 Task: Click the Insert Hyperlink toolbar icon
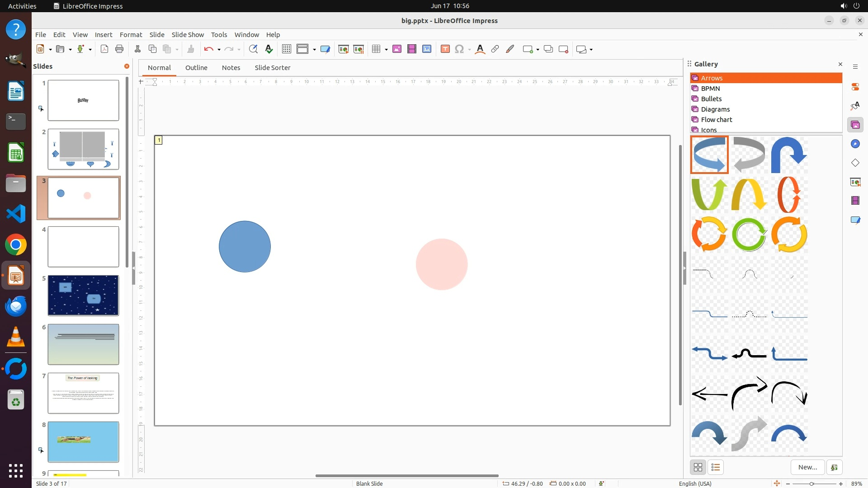[x=495, y=49]
